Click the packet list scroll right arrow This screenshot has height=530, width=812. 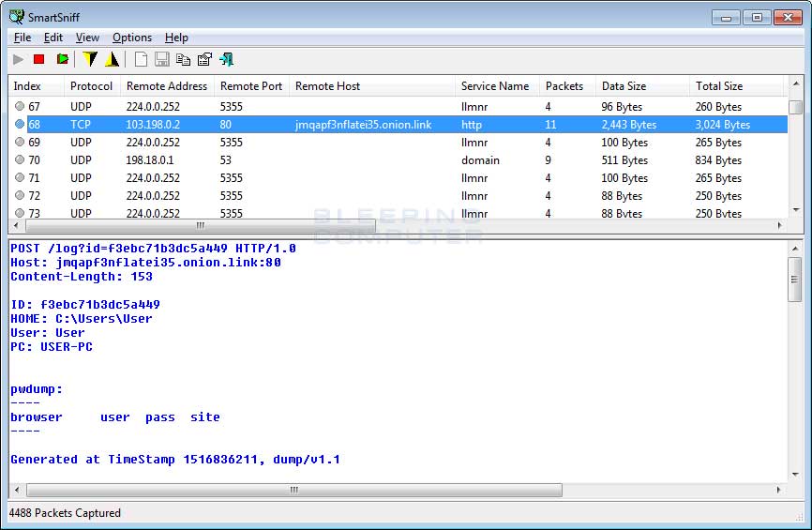(x=780, y=225)
